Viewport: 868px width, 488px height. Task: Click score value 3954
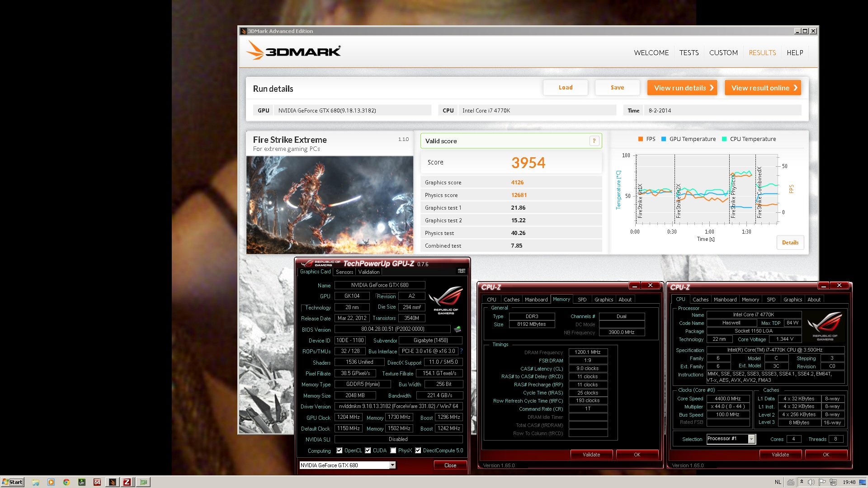click(x=528, y=163)
